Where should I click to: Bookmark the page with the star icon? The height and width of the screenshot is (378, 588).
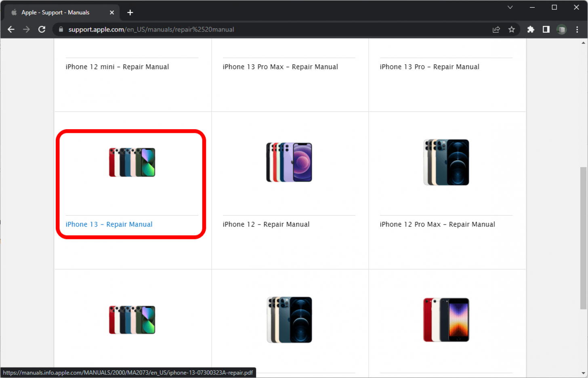[512, 29]
